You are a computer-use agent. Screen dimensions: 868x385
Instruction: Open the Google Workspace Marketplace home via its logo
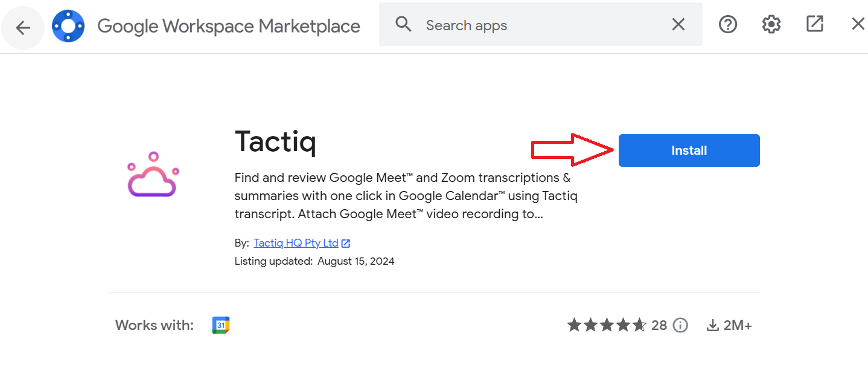coord(68,25)
